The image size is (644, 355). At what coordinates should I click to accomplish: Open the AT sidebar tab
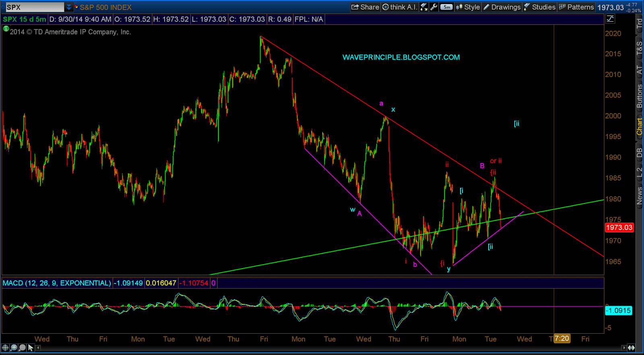tap(639, 70)
